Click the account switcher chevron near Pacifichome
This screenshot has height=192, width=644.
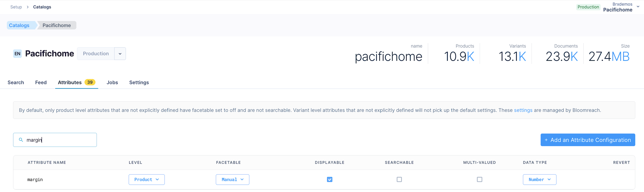tap(638, 7)
